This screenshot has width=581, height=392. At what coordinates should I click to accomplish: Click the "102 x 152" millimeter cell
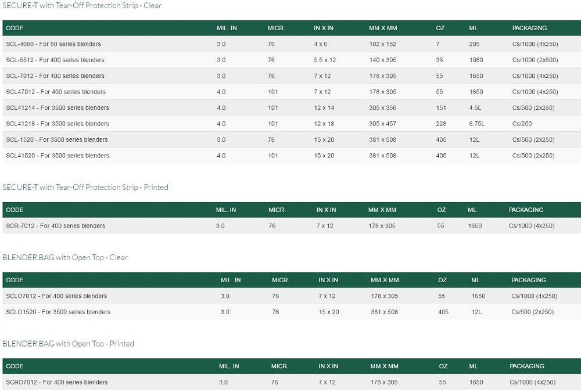tap(383, 44)
